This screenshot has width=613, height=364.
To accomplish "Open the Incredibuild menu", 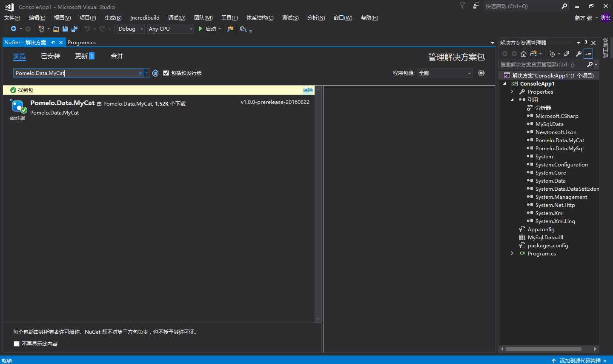I will pos(145,18).
